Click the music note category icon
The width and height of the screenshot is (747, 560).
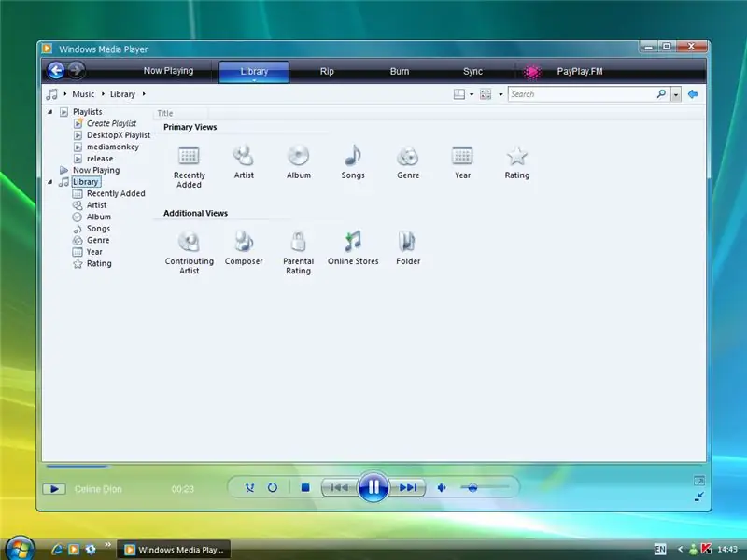pyautogui.click(x=51, y=94)
